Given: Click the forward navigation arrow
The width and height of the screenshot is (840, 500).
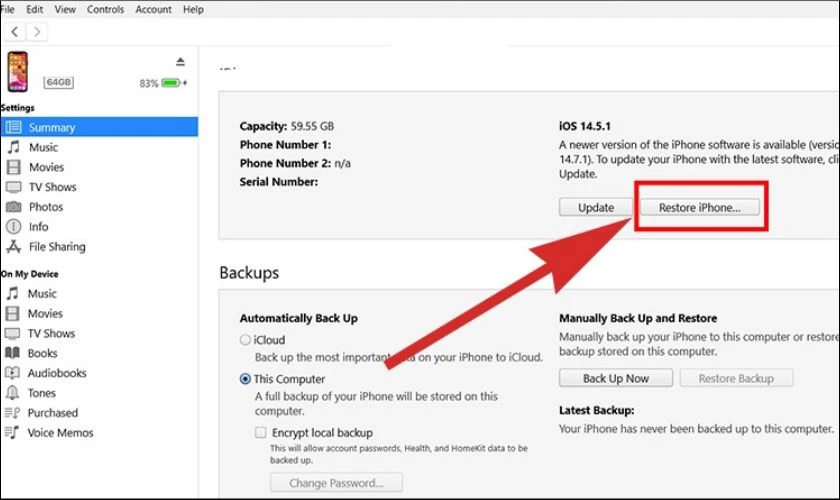Looking at the screenshot, I should click(x=36, y=32).
